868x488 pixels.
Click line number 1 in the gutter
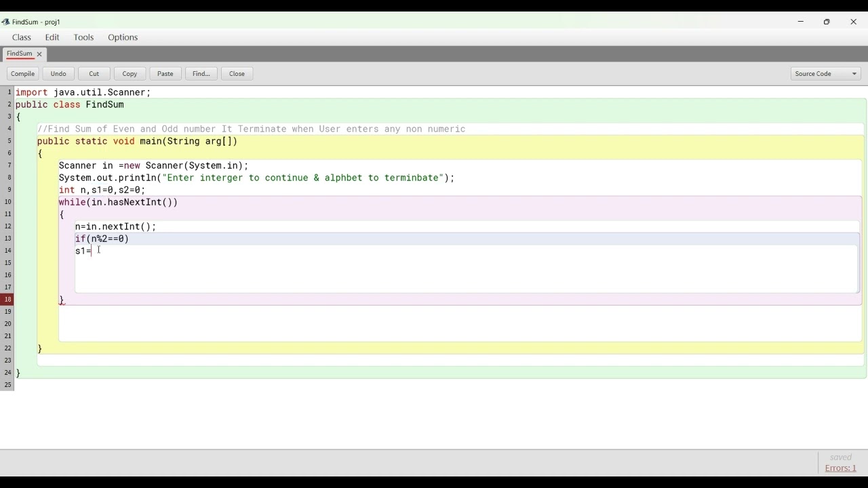click(9, 92)
